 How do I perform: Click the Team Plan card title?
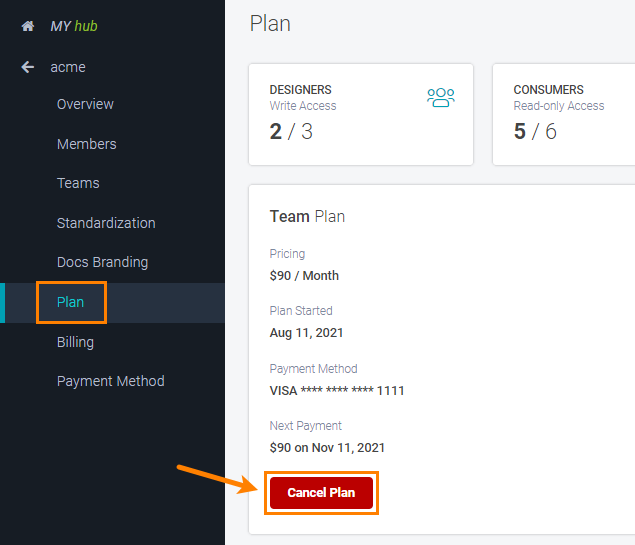[x=307, y=216]
